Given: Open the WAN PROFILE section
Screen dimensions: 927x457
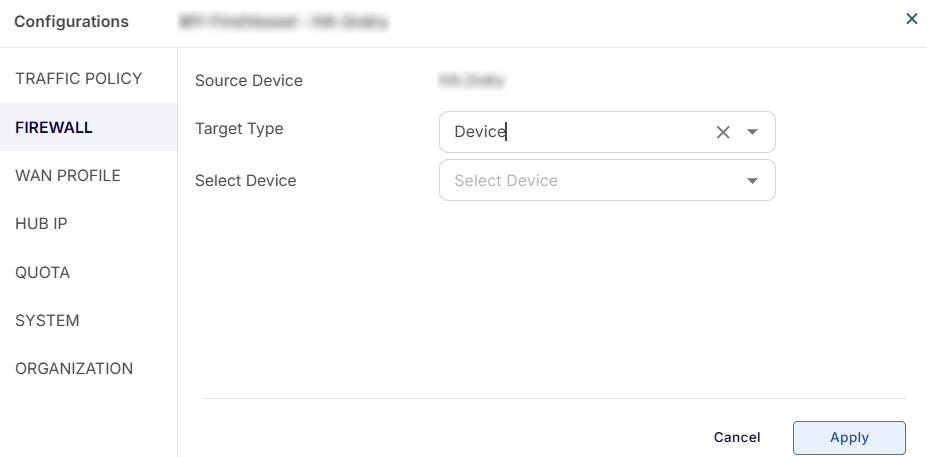Looking at the screenshot, I should click(x=68, y=176).
